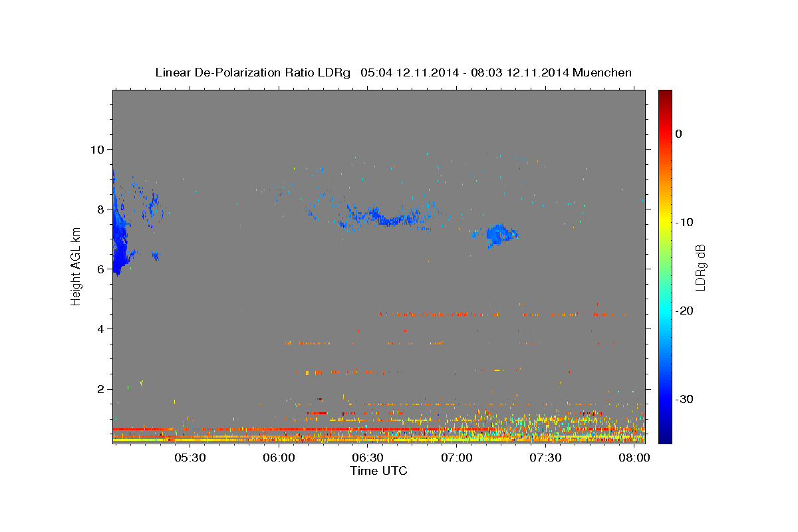Click the date range '05:04 12.11.2014 - 08:03 12.11.2014' in the title

(464, 72)
